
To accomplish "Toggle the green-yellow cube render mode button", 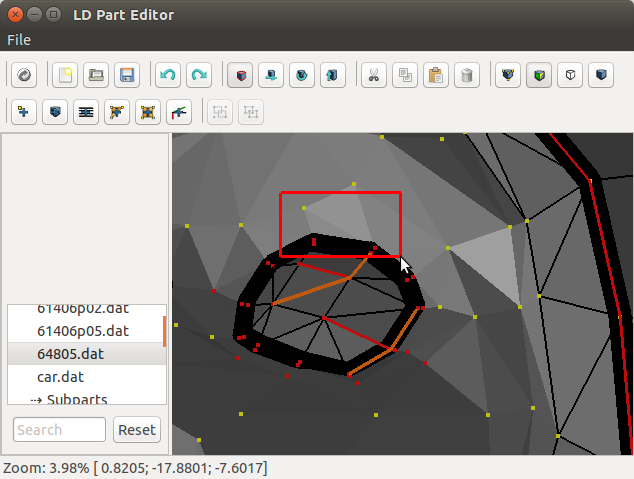I will [x=539, y=75].
